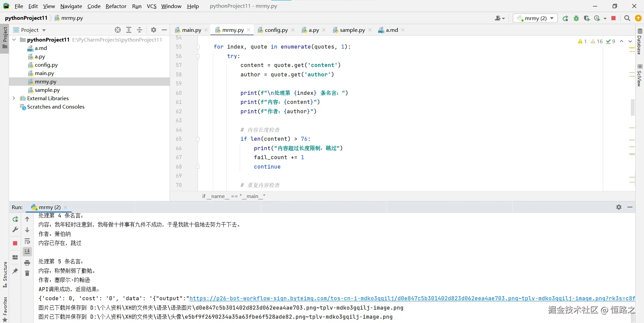Viewport: 644px width, 323px height.
Task: Click the editor vertical scrollbar thumb
Action: tap(633, 107)
